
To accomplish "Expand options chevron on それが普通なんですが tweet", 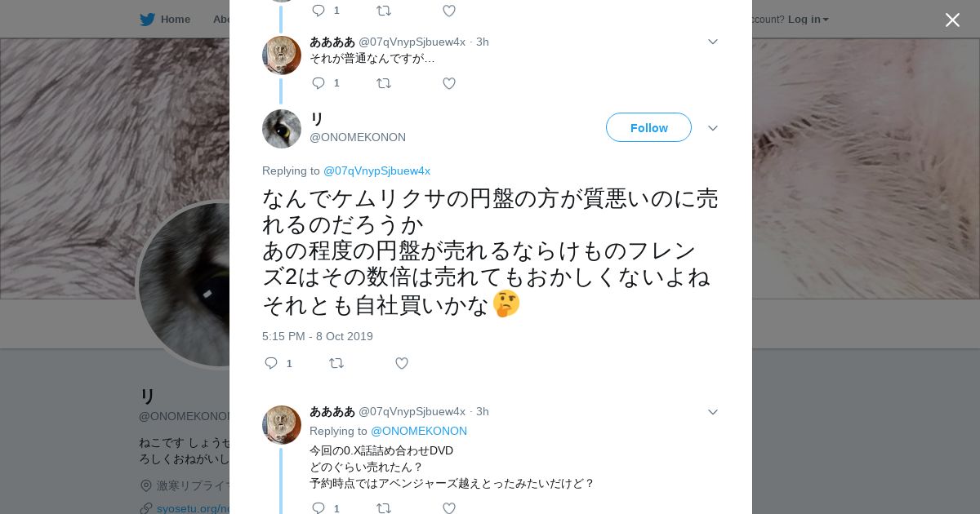I will click(712, 42).
